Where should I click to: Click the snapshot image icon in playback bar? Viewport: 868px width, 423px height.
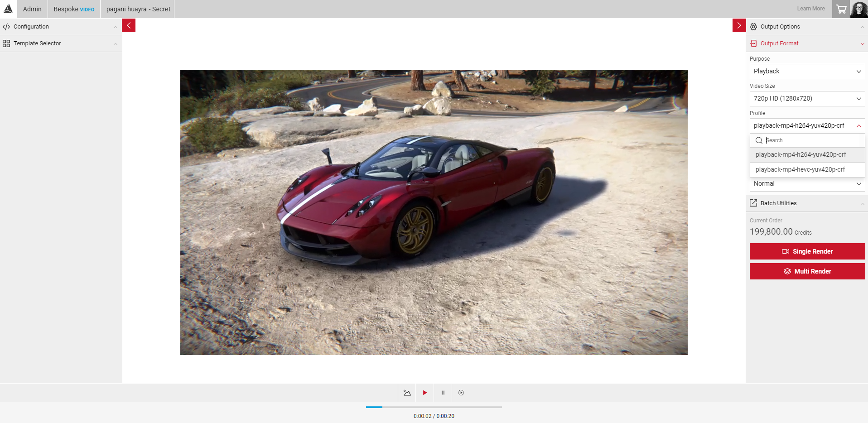pyautogui.click(x=407, y=393)
